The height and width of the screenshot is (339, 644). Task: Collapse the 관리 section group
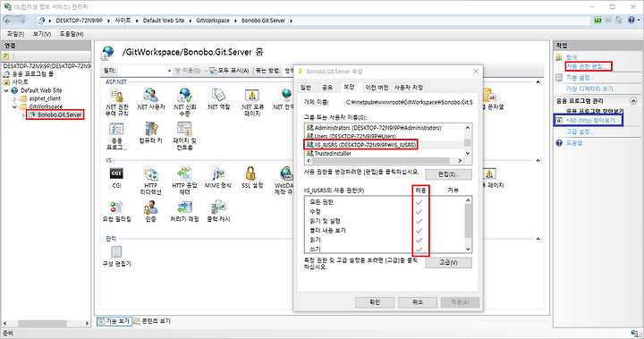[x=538, y=239]
